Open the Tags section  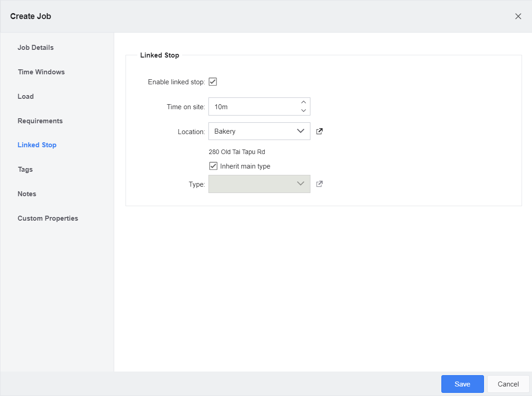[x=25, y=169]
